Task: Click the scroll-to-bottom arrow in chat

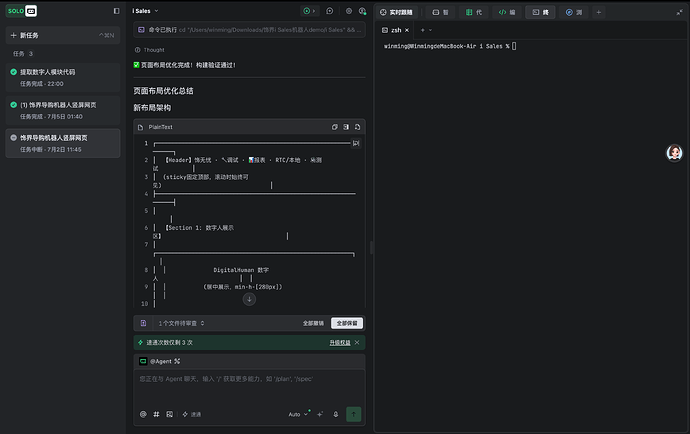Action: 249,299
